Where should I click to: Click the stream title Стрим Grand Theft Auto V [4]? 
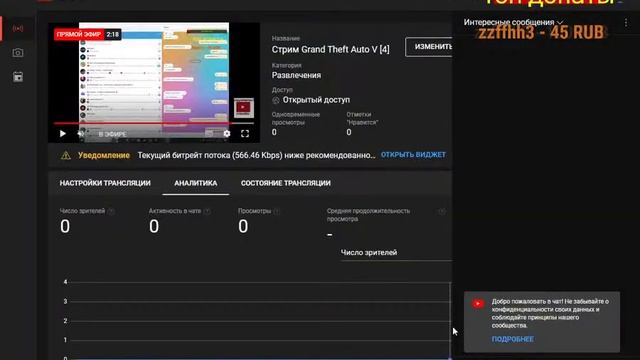tap(331, 49)
